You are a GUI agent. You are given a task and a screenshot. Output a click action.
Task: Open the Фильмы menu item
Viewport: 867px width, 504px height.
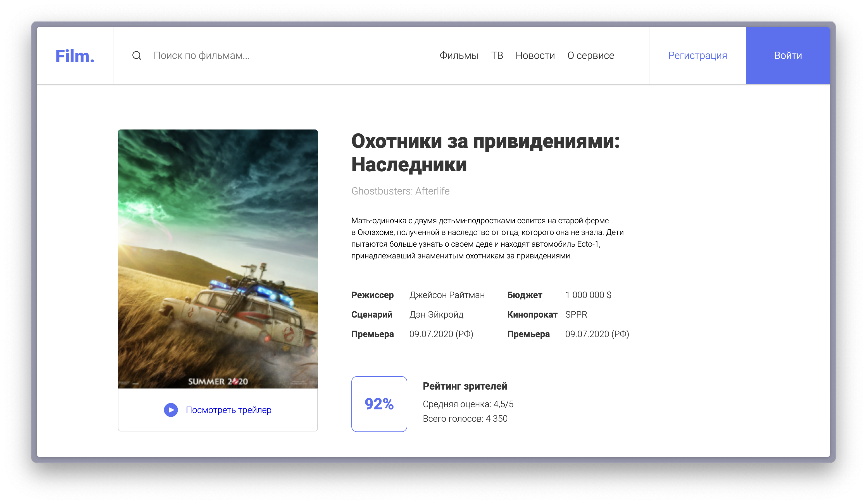459,55
